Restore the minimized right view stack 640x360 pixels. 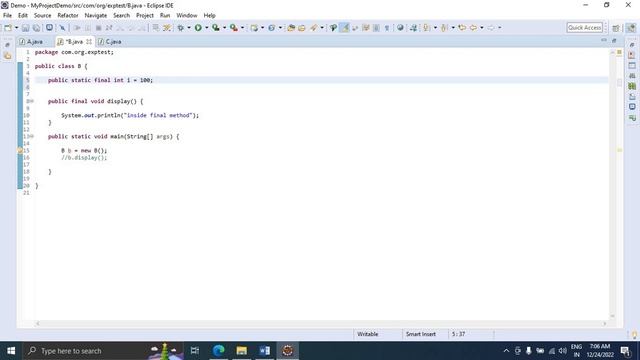tap(632, 45)
